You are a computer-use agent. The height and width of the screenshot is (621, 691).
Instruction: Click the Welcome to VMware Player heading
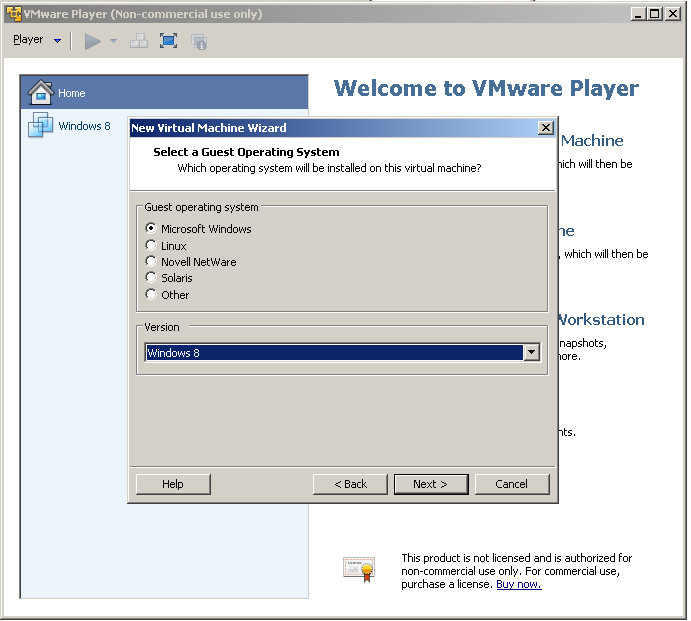486,88
